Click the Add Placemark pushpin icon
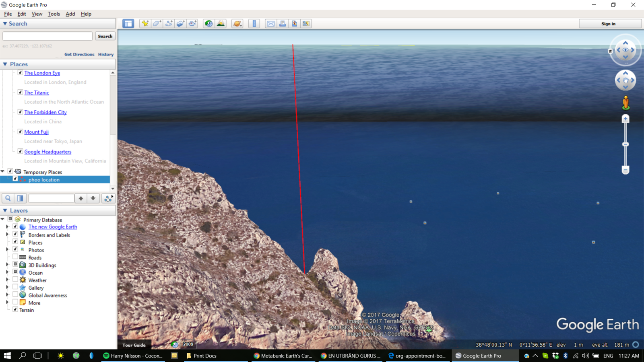Viewport: 644px width, 362px height. point(145,24)
